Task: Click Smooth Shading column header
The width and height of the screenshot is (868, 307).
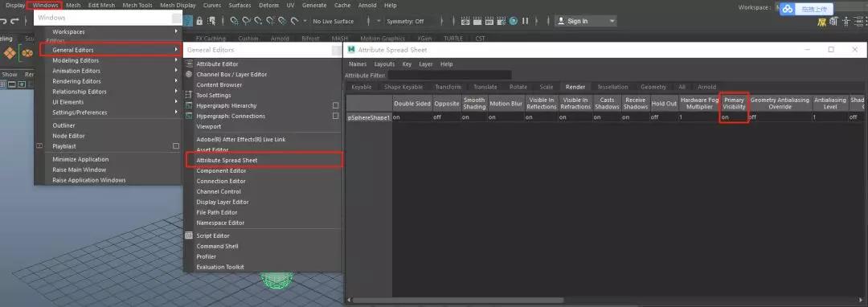Action: tap(474, 104)
